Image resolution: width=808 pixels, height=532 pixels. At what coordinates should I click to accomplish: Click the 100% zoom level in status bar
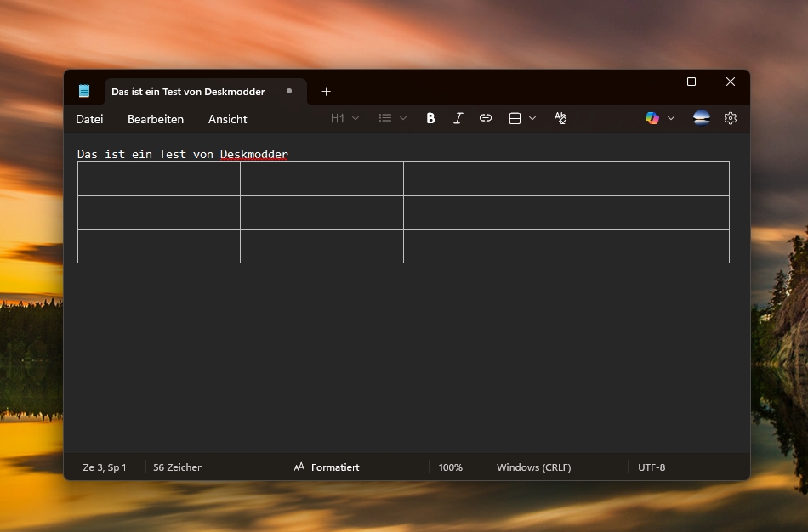coord(451,467)
